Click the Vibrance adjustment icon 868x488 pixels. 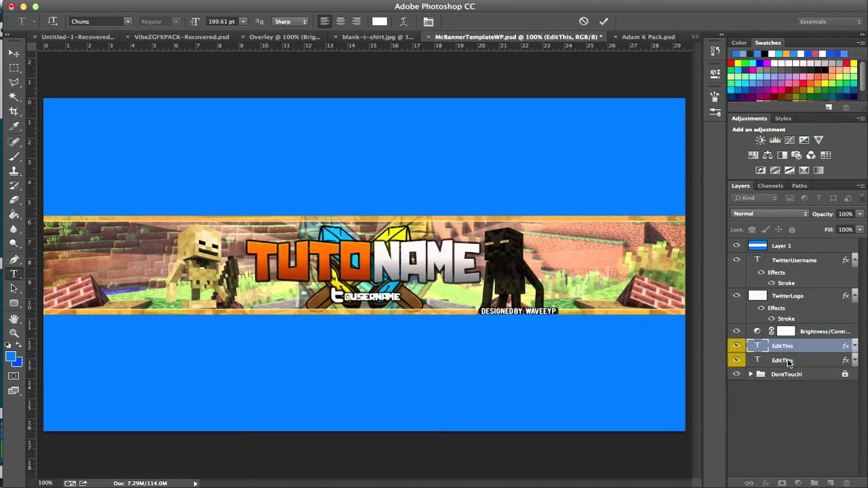point(818,140)
